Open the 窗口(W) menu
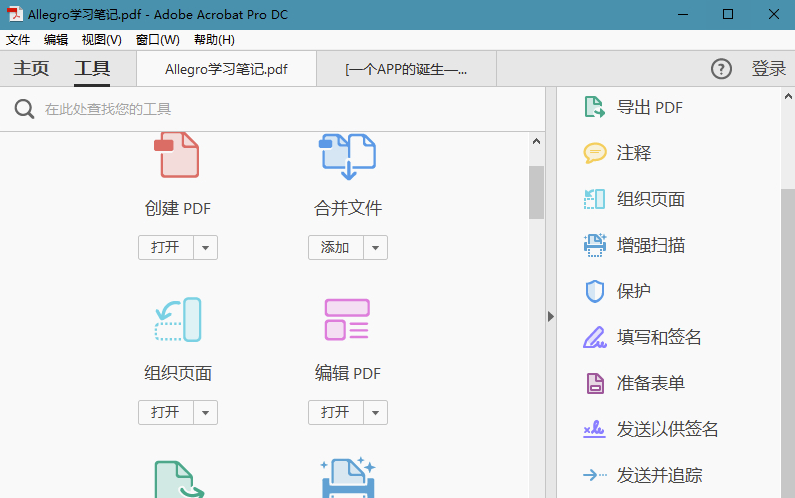The width and height of the screenshot is (795, 498). 158,40
